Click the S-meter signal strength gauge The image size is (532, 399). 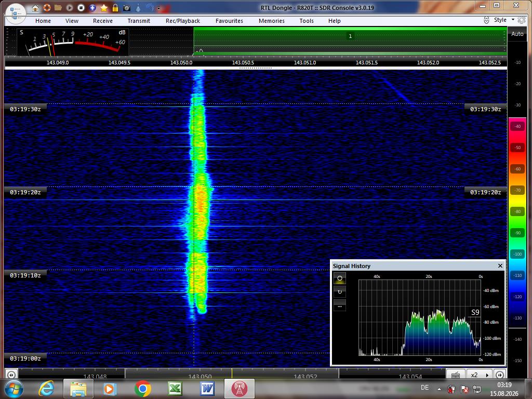pos(73,42)
